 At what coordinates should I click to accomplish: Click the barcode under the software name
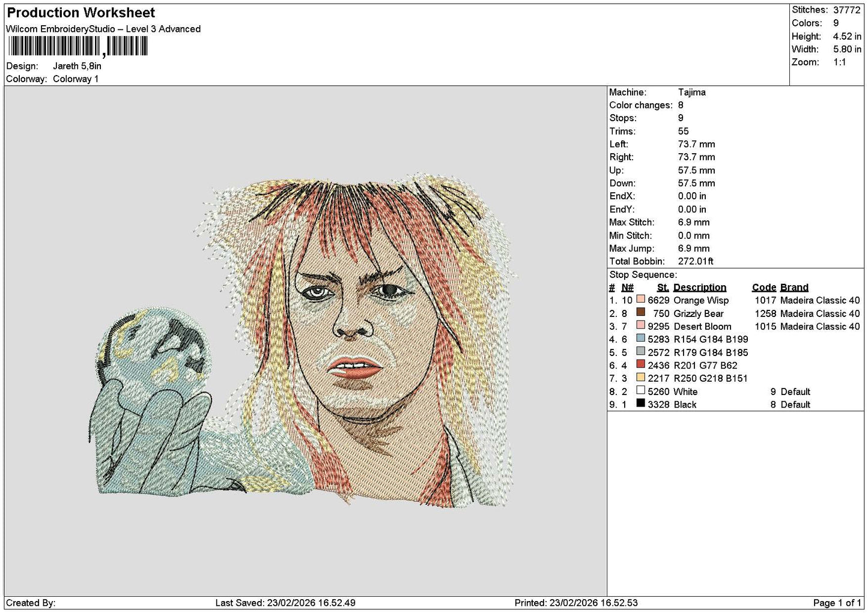click(77, 46)
